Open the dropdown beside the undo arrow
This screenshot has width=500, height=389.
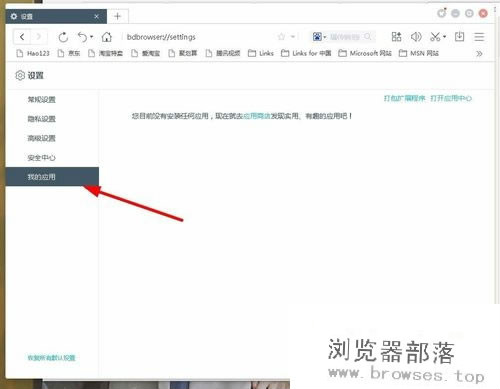point(92,37)
